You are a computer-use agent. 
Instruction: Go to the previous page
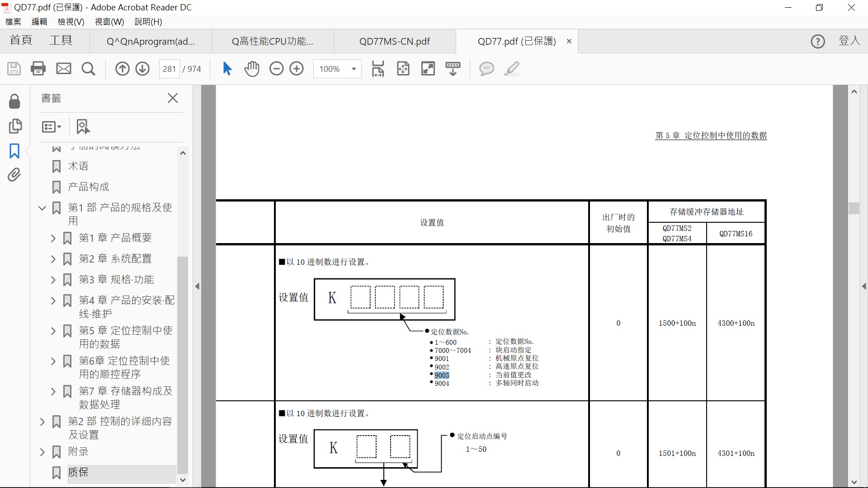(122, 69)
